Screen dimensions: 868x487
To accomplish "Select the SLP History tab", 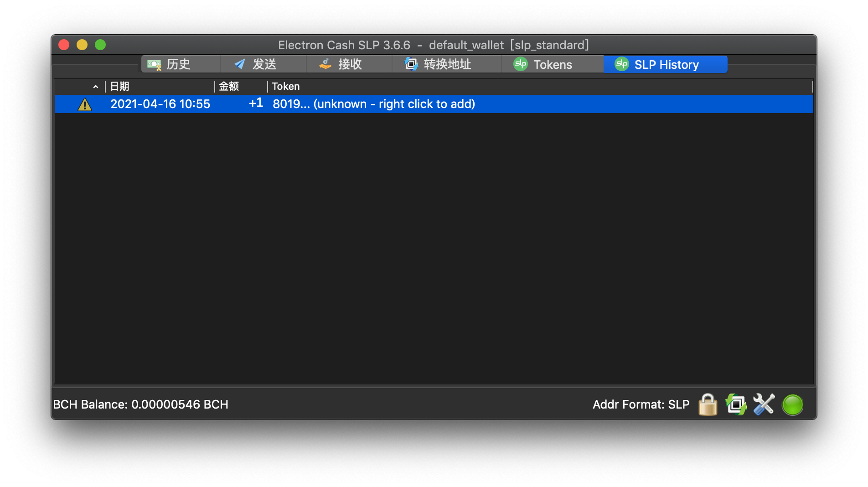I will 666,64.
